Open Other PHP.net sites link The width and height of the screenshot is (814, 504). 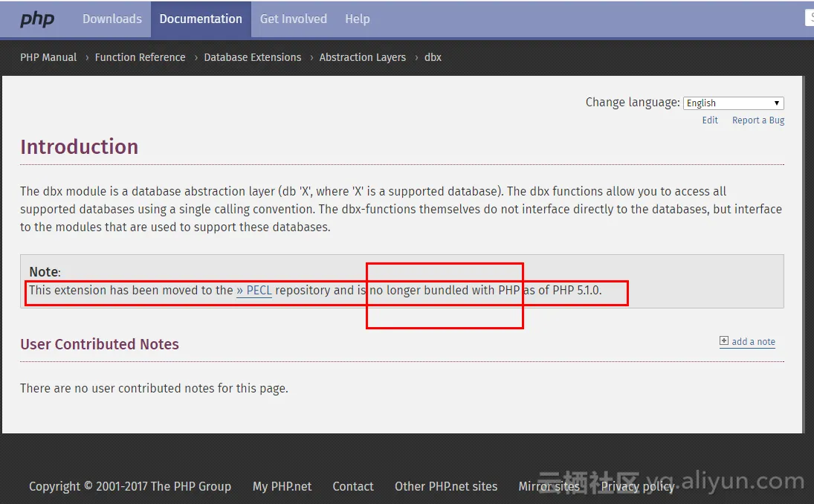pyautogui.click(x=445, y=486)
